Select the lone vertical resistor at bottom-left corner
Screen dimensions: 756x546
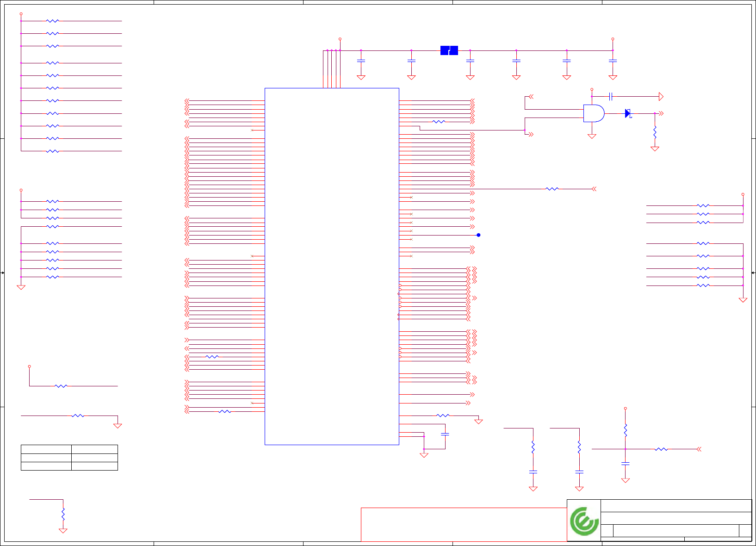pos(63,515)
